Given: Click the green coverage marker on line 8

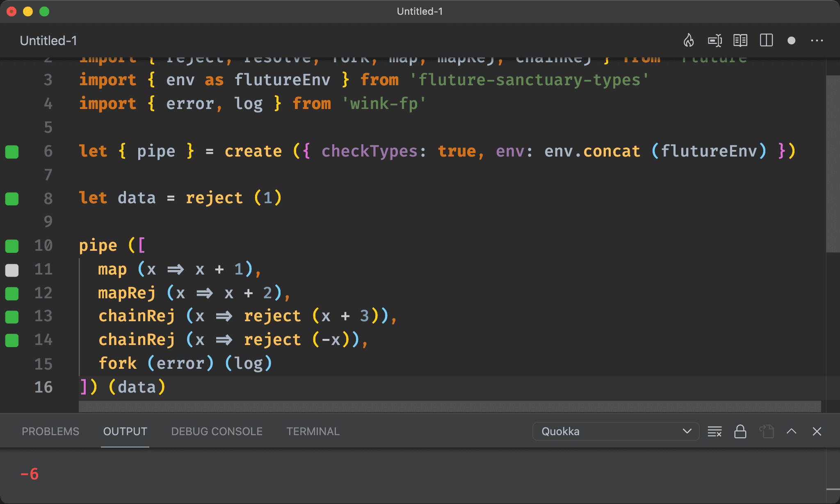Looking at the screenshot, I should pyautogui.click(x=12, y=199).
